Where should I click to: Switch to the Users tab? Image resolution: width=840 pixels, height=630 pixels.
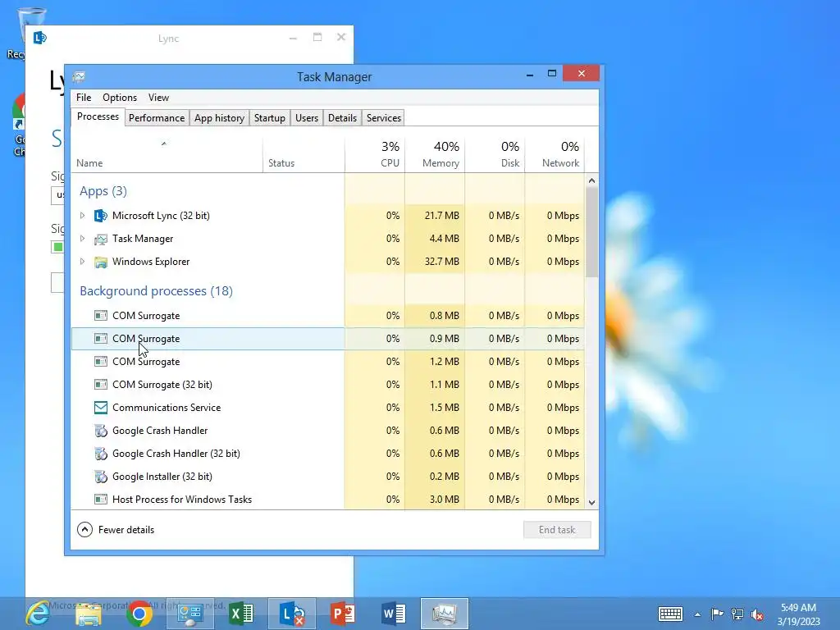tap(307, 118)
